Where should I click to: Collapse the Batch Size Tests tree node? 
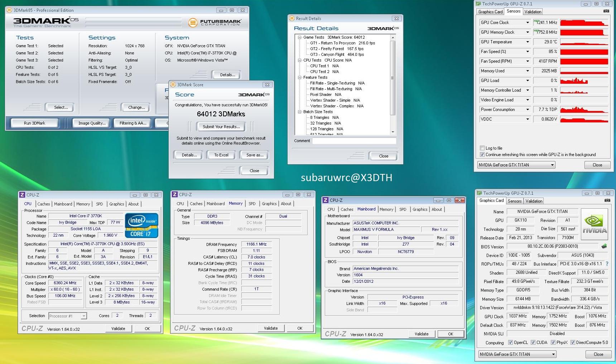[x=300, y=112]
